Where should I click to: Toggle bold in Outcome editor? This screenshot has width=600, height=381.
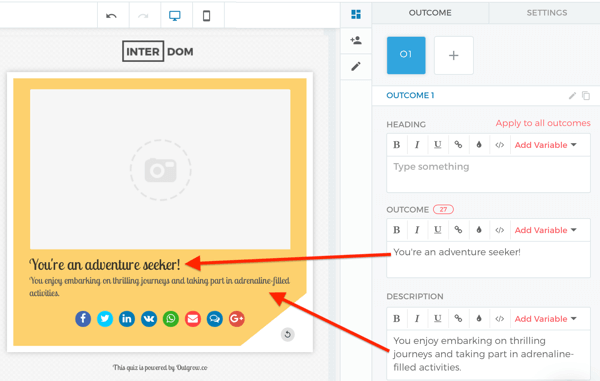tap(397, 230)
